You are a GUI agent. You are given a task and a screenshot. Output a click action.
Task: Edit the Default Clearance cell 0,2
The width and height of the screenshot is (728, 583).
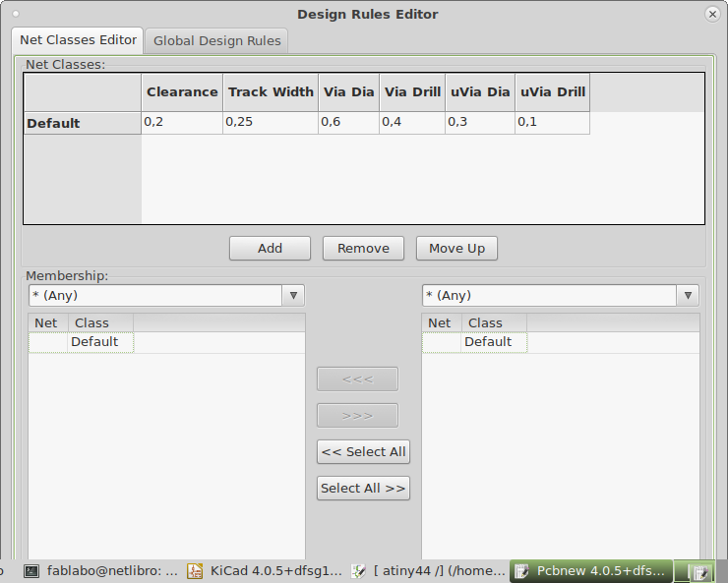click(x=182, y=123)
